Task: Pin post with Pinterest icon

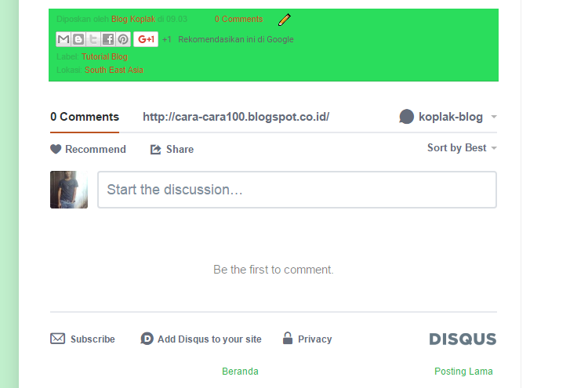Action: point(123,39)
